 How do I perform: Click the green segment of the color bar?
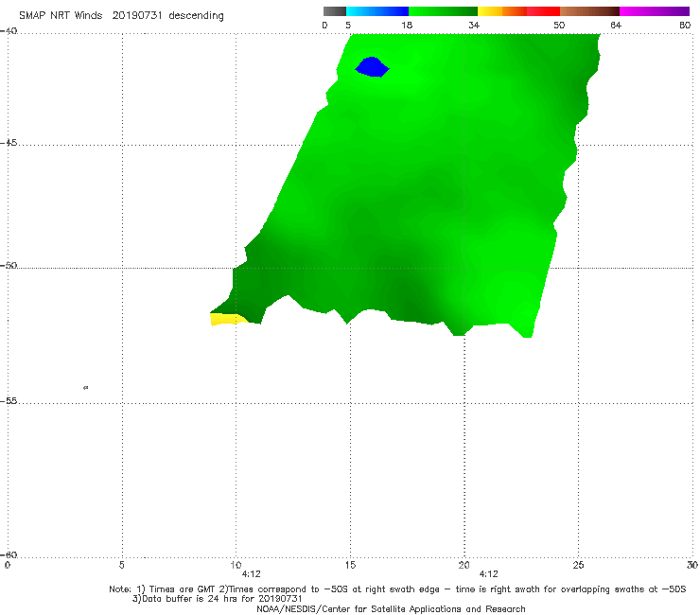tap(443, 11)
